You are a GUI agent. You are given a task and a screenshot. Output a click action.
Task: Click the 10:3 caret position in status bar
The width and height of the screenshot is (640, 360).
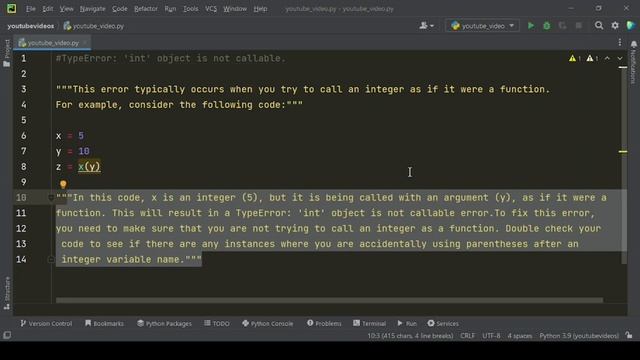pyautogui.click(x=410, y=336)
